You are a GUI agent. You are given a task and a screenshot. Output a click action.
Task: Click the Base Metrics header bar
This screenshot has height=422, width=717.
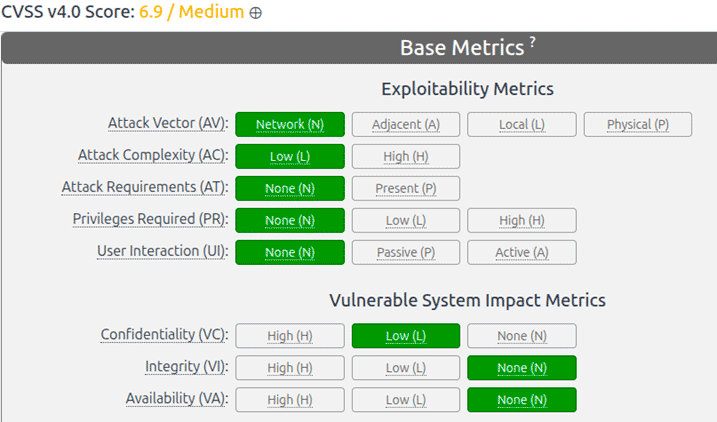click(x=359, y=48)
